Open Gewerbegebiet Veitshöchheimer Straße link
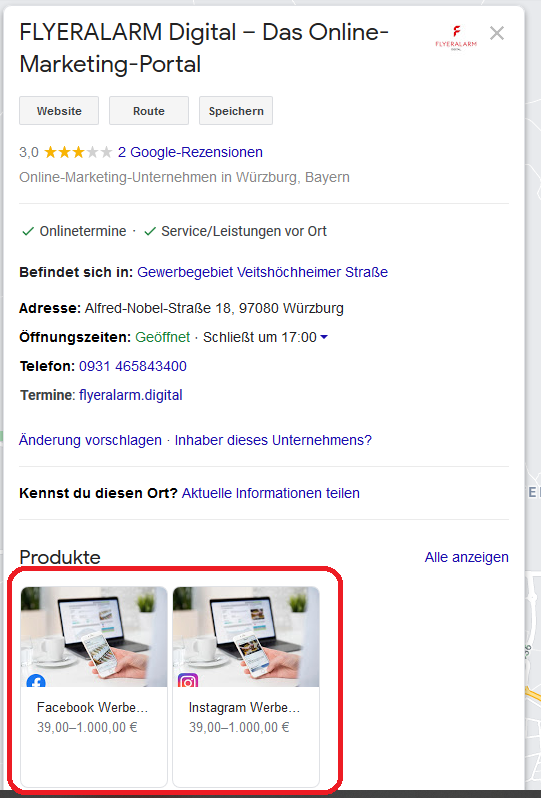This screenshot has width=541, height=798. (x=263, y=272)
